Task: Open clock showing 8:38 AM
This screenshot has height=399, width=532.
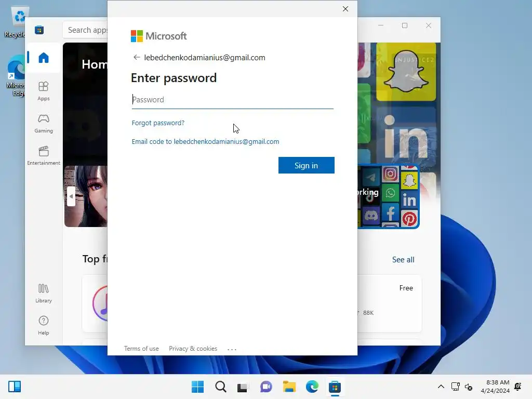Action: [x=495, y=387]
